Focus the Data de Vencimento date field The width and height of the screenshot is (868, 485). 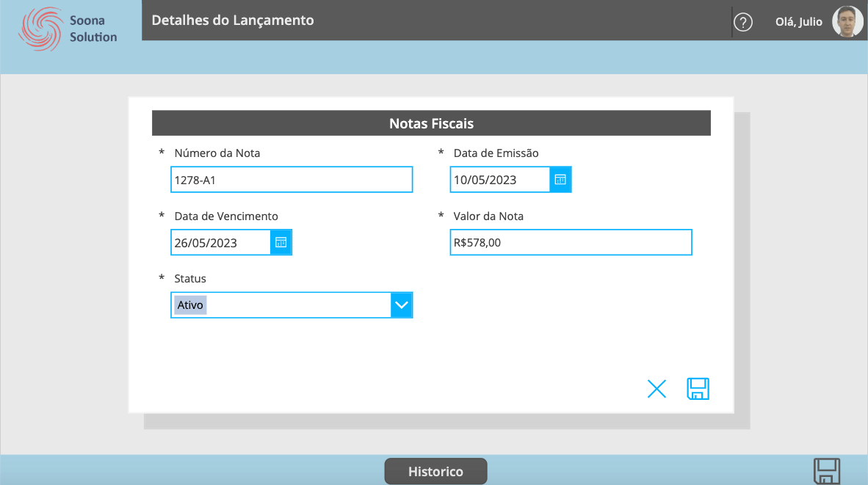[220, 243]
